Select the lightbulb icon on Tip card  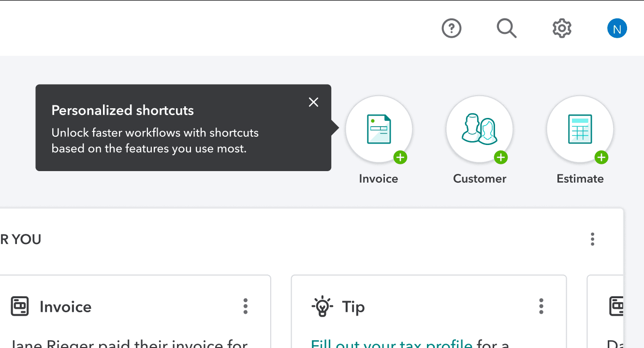point(322,306)
